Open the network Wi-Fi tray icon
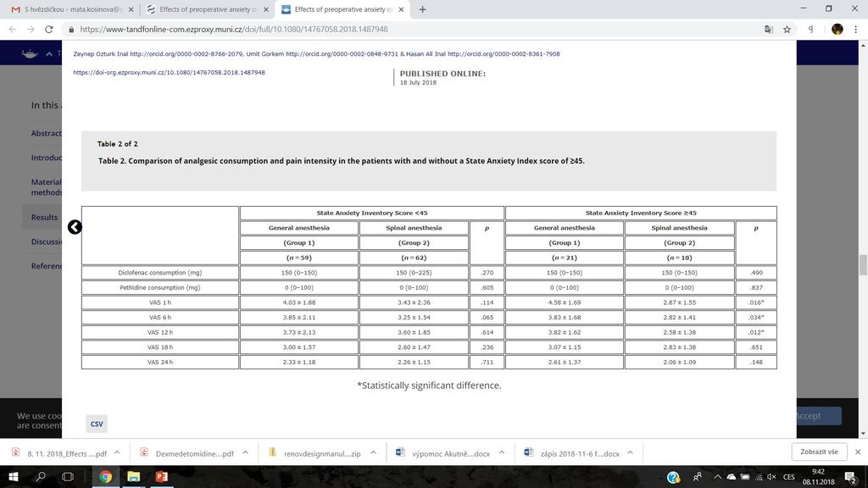868x488 pixels. tap(759, 477)
